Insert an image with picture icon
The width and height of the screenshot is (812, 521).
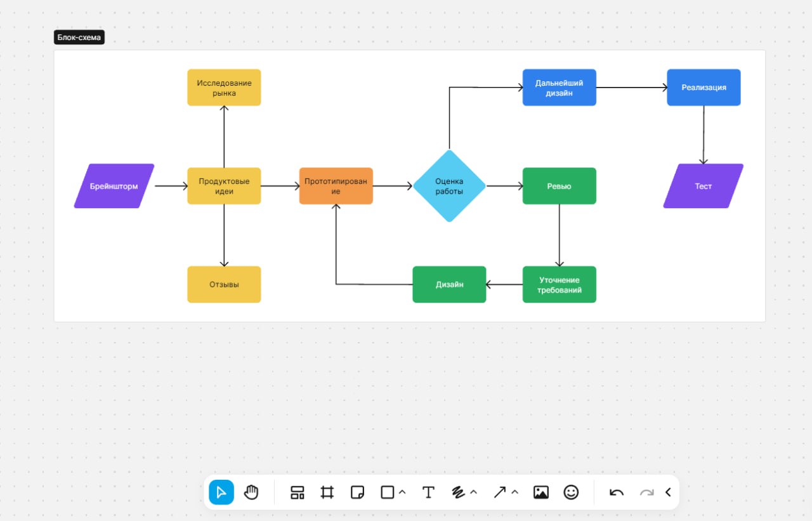click(x=540, y=492)
